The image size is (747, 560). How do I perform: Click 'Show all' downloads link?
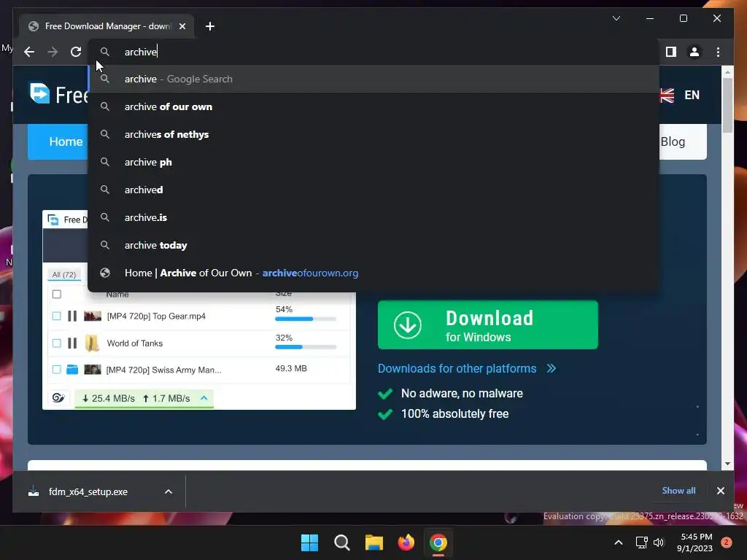(678, 491)
